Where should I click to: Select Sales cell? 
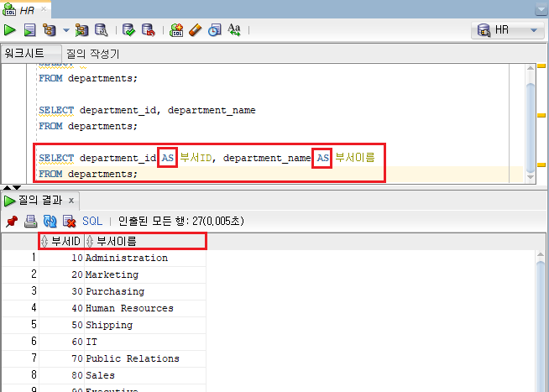pyautogui.click(x=145, y=375)
